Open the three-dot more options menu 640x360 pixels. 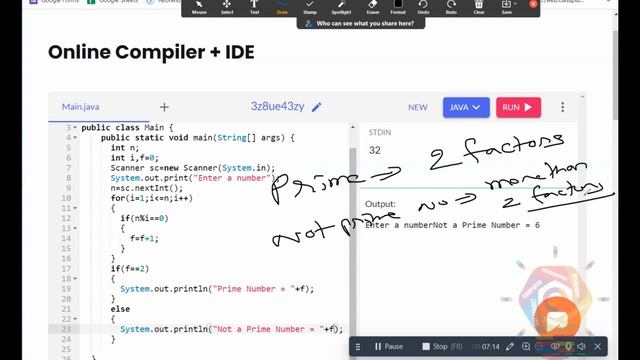[562, 107]
